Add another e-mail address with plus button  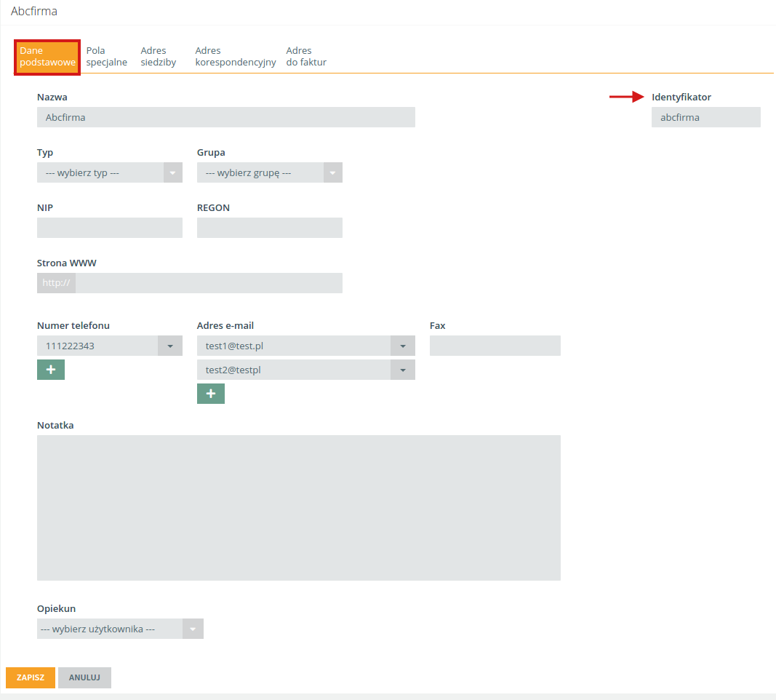[211, 394]
